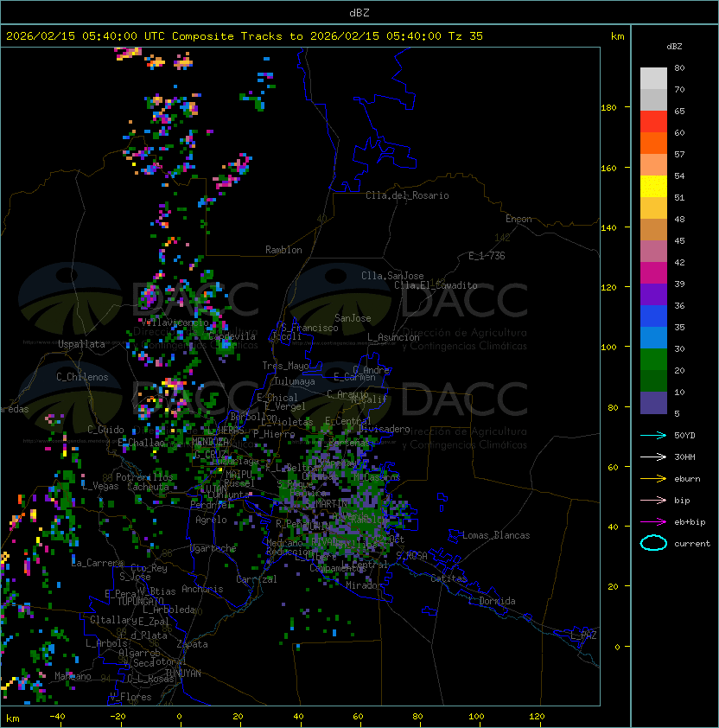Click the 'Agrelo' map label
The width and height of the screenshot is (719, 728).
coord(211,520)
